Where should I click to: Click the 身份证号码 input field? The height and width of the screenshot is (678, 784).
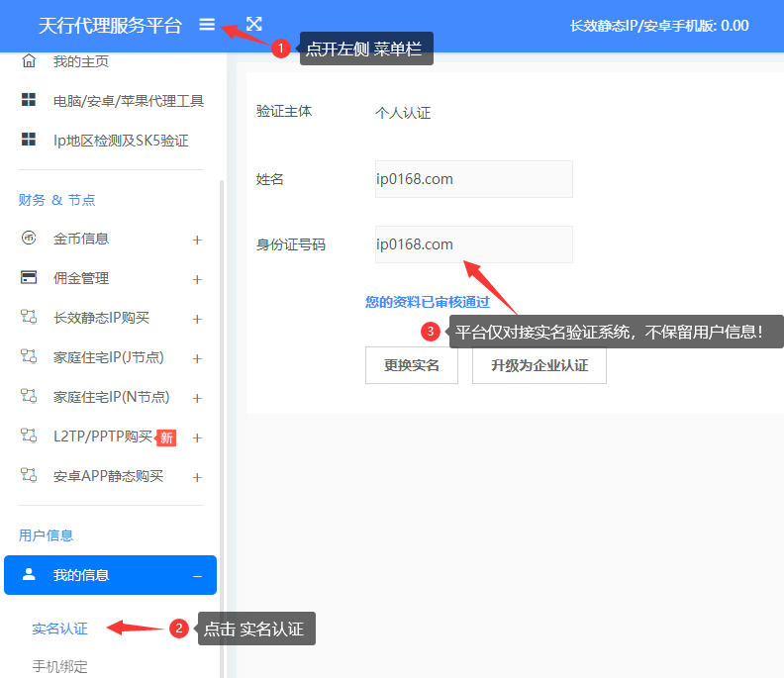[473, 244]
